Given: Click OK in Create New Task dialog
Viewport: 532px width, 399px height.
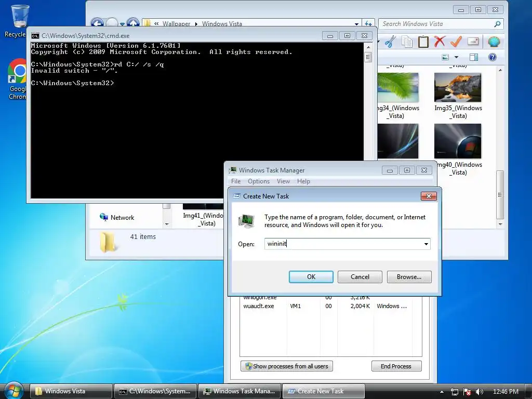Looking at the screenshot, I should tap(311, 277).
